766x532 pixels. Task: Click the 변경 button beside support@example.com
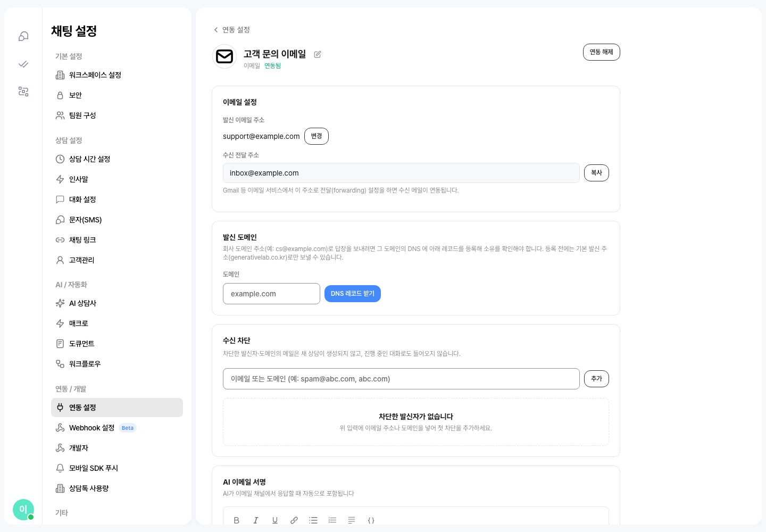coord(317,136)
